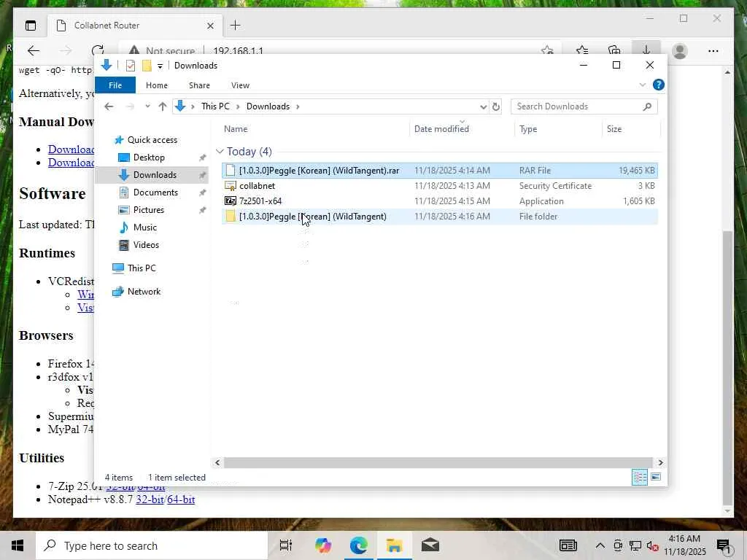Refresh the Downloads folder
This screenshot has height=560, width=747.
496,106
